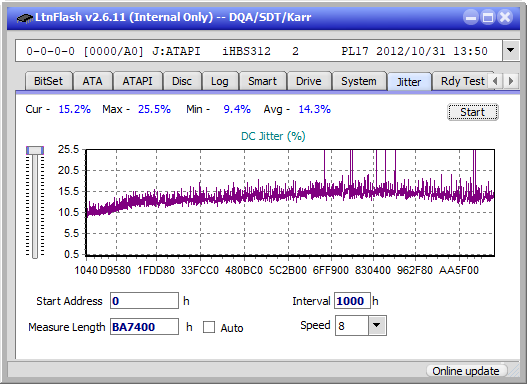Switch to the Drive tab
The width and height of the screenshot is (527, 384).
pyautogui.click(x=309, y=81)
